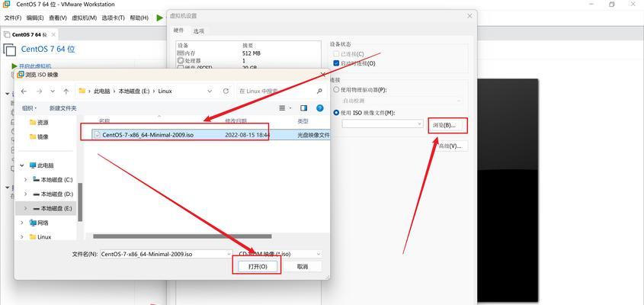The width and height of the screenshot is (644, 305).
Task: Expand 本地磁盘 (C:) in navigation tree
Action: [25, 180]
